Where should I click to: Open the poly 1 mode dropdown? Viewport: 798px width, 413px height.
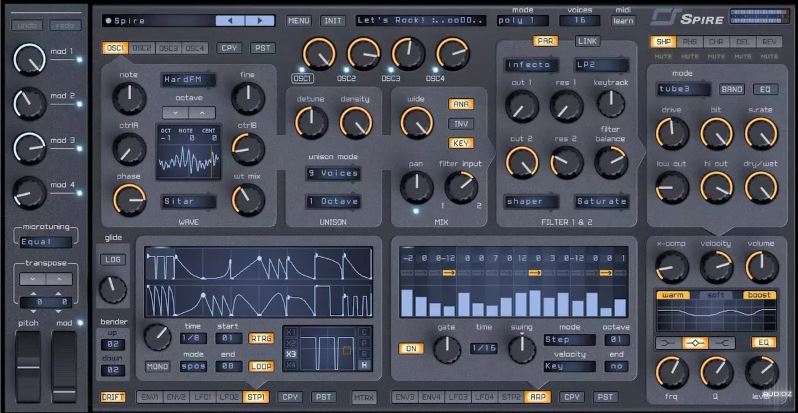point(523,20)
